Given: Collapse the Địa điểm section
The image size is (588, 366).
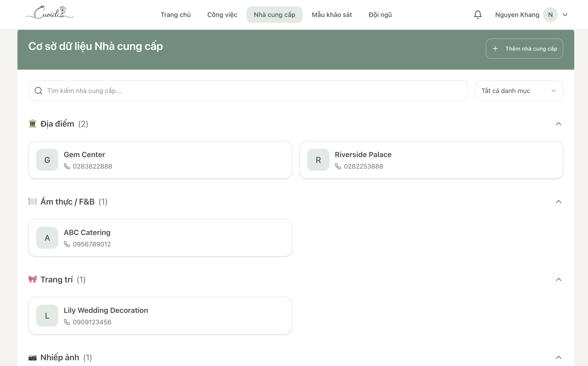Looking at the screenshot, I should (x=558, y=124).
